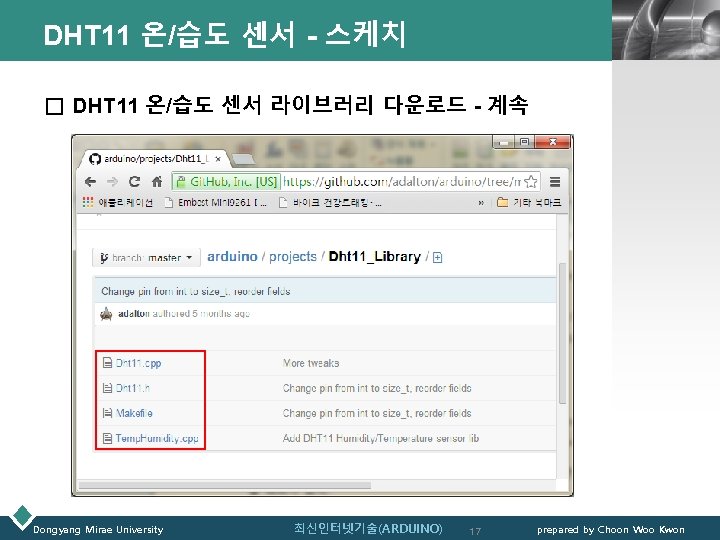This screenshot has height=540, width=720.
Task: Click the adalton author avatar
Action: (106, 314)
